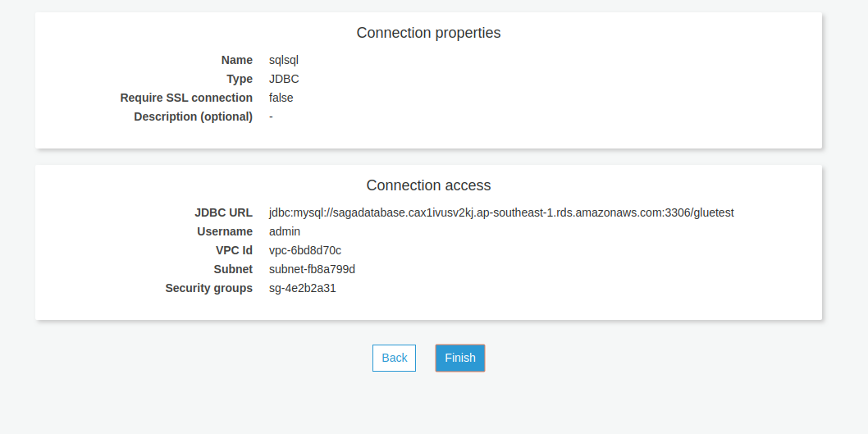Image resolution: width=868 pixels, height=434 pixels.
Task: Click the VPC Id label
Action: coord(230,250)
